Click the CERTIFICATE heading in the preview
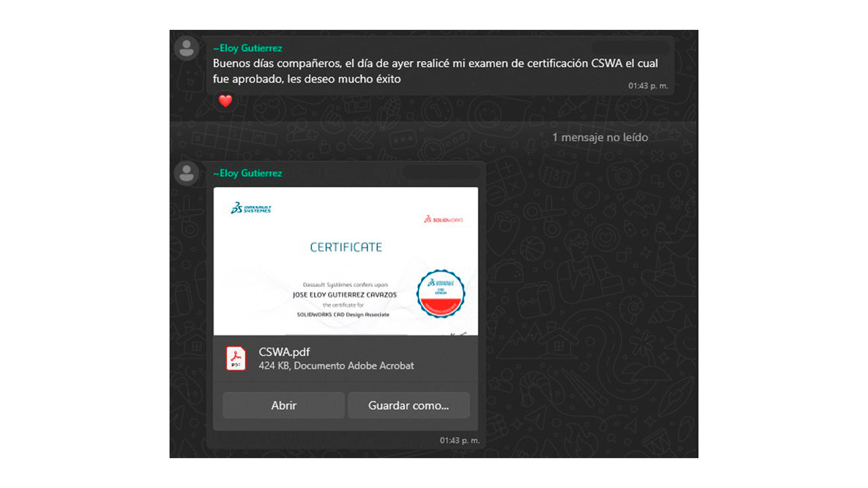868x488 pixels. pos(346,247)
